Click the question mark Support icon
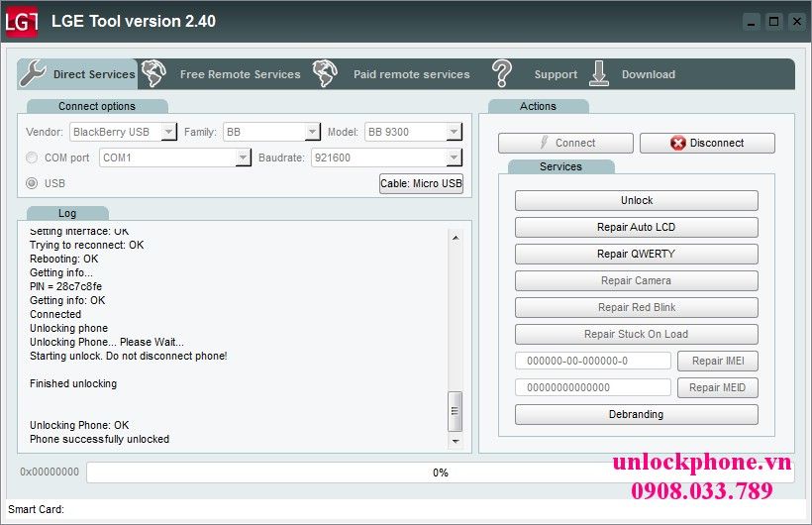 502,73
